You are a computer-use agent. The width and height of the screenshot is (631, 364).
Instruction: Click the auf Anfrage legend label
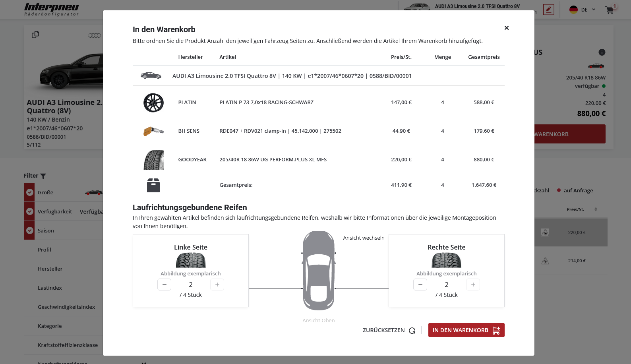point(578,190)
